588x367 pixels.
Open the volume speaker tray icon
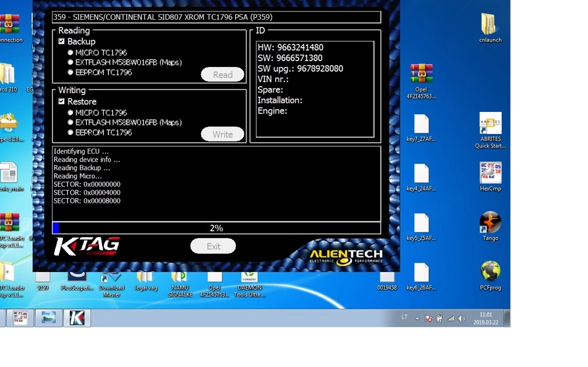click(x=462, y=318)
